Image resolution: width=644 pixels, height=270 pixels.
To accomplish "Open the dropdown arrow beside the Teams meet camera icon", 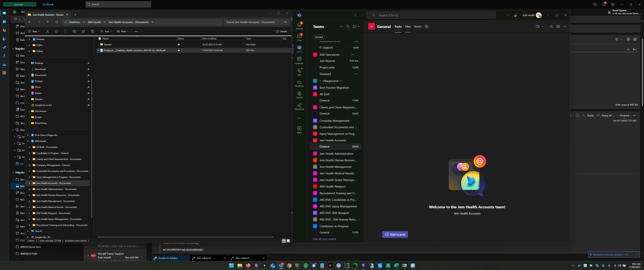I will coord(542,26).
